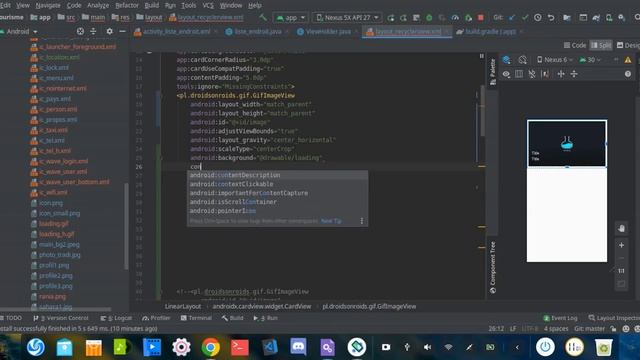Select android:isScrollContainer suggestion
640x360 pixels.
pos(278,202)
